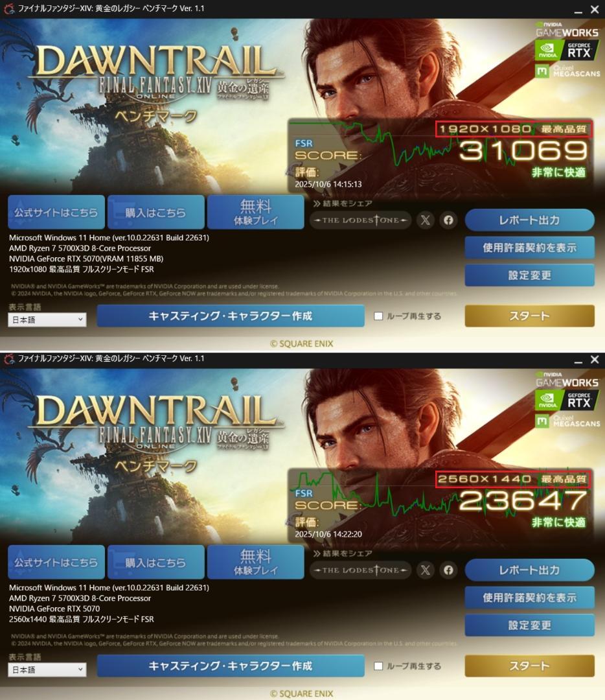Click スタート to begin the 1920x1080 benchmark
This screenshot has width=605, height=700.
[530, 316]
